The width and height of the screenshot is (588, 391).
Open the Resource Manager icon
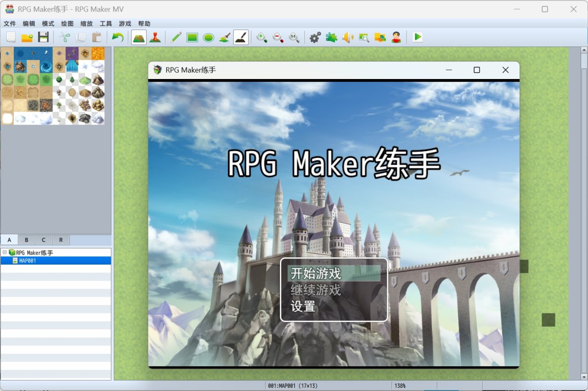[x=380, y=37]
